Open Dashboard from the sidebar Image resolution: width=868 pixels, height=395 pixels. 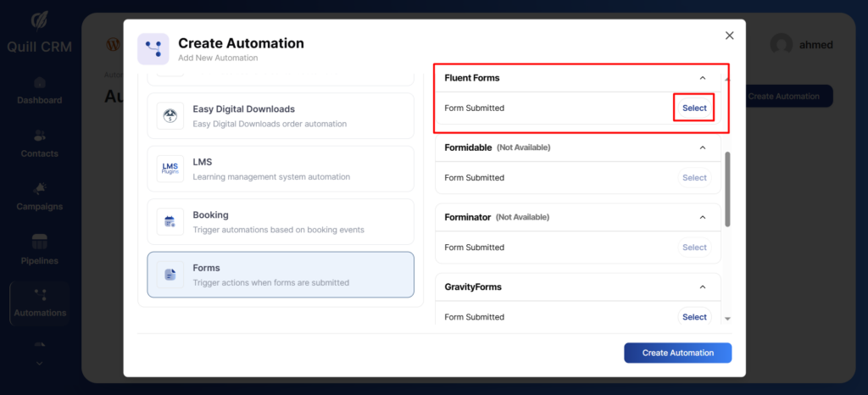[x=39, y=90]
